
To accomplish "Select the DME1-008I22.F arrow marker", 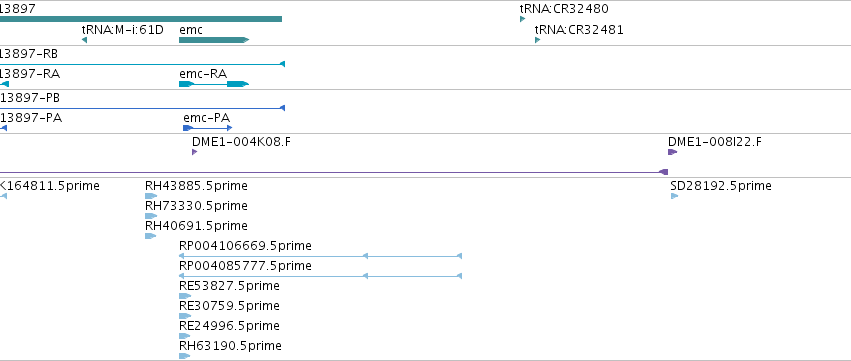I will (672, 152).
